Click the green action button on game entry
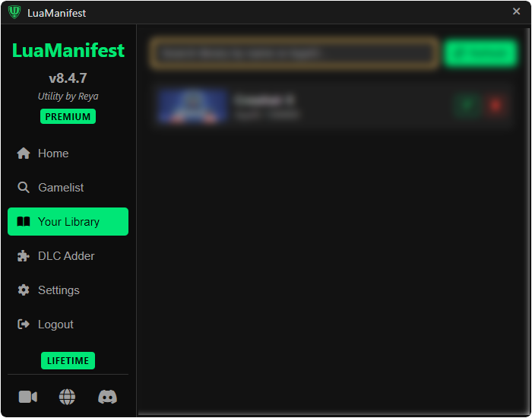Viewport: 532px width, 418px height. click(467, 105)
